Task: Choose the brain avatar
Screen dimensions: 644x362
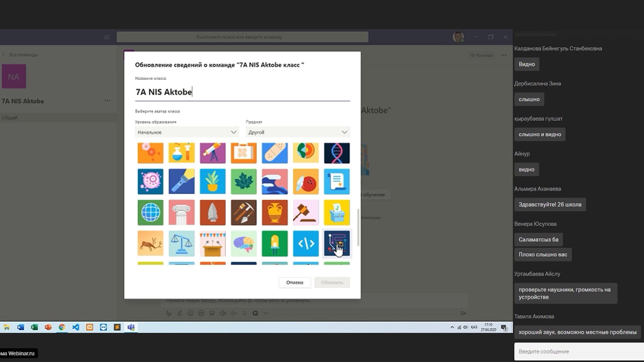Action: click(244, 243)
